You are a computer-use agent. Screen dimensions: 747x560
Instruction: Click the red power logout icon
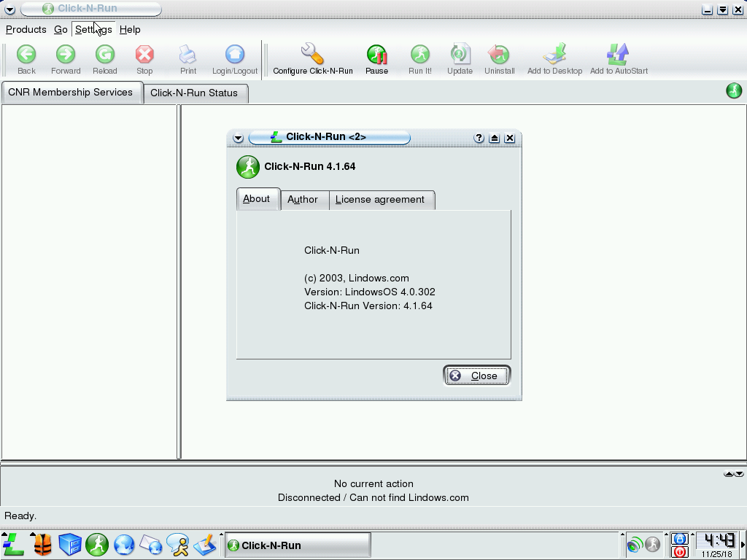point(679,552)
